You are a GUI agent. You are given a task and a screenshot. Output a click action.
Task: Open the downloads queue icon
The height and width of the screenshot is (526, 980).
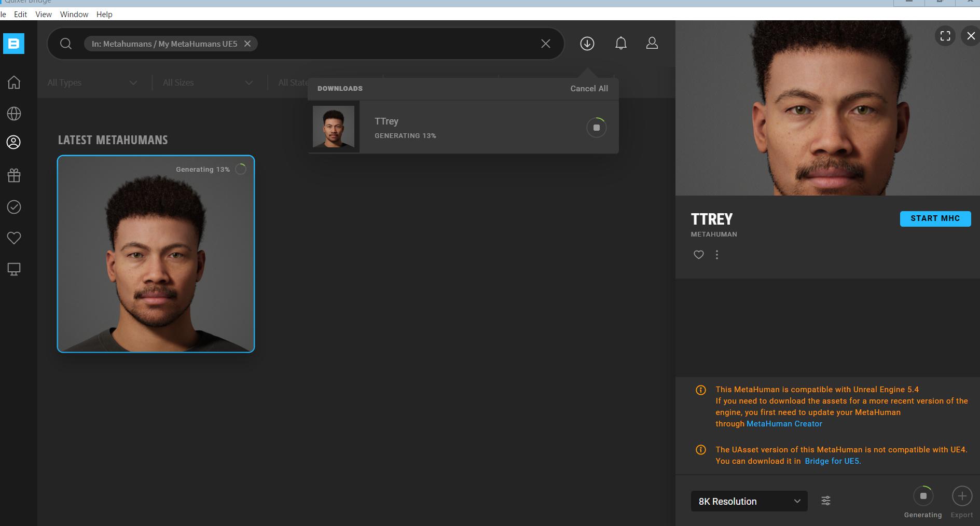tap(587, 44)
